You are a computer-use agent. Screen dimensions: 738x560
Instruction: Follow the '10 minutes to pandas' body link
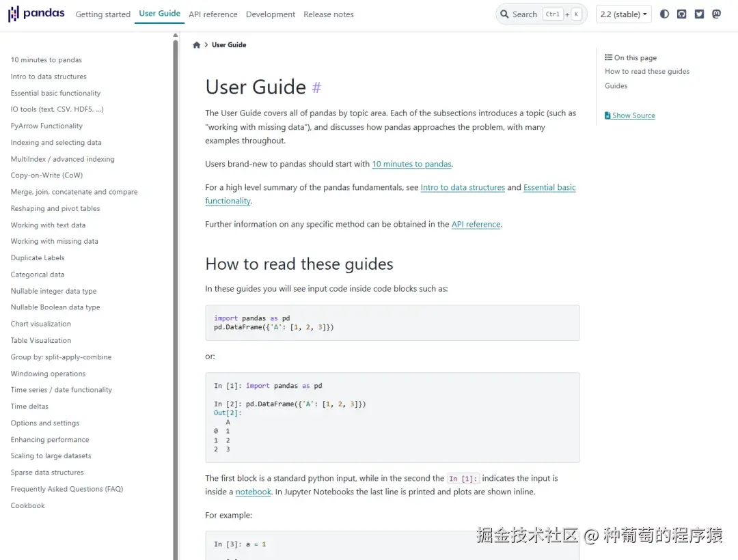(412, 164)
